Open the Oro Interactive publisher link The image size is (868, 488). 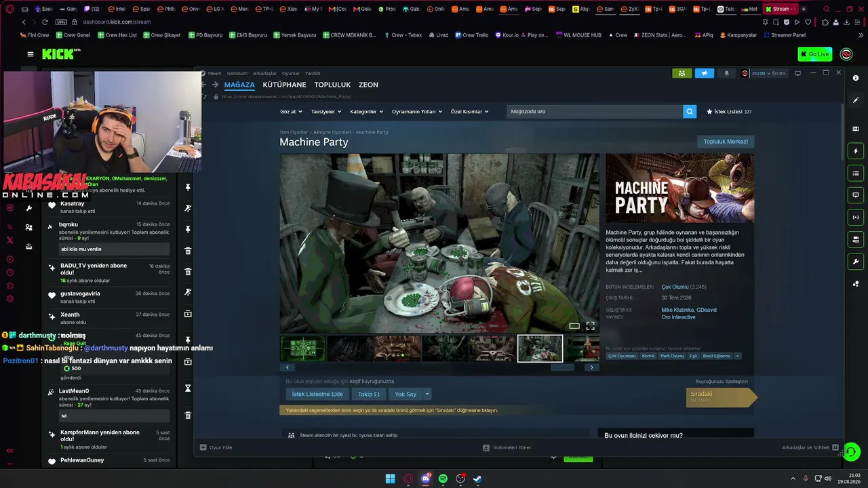click(x=678, y=317)
